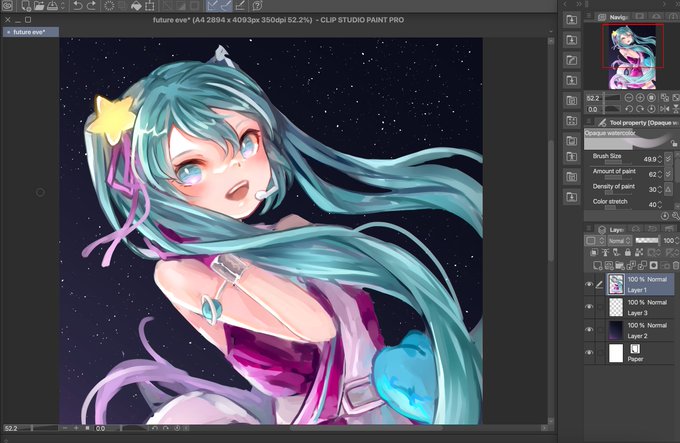Click the Navigator zoom slider

tap(612, 98)
